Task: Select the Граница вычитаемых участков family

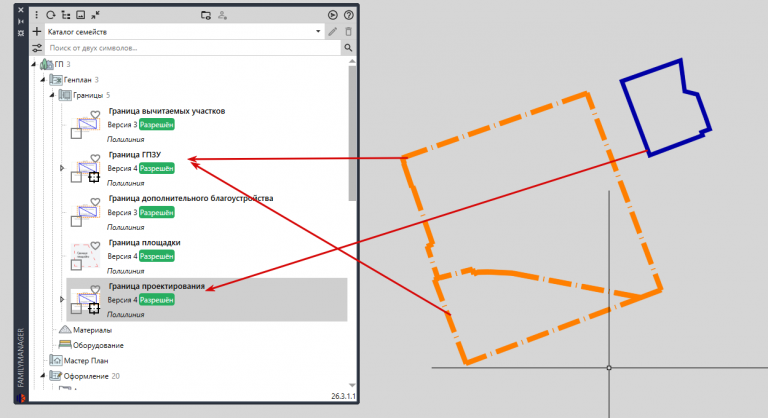Action: tap(167, 111)
